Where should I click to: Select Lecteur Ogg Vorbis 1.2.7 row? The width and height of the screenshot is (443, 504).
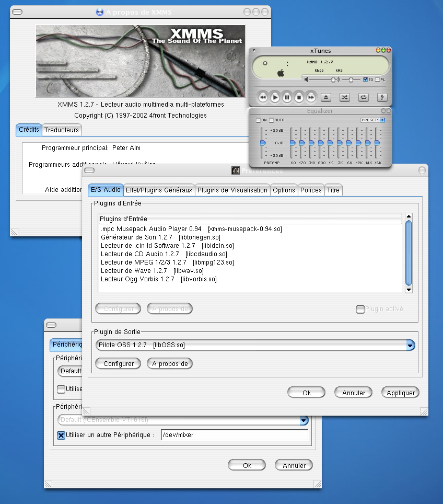(x=250, y=279)
